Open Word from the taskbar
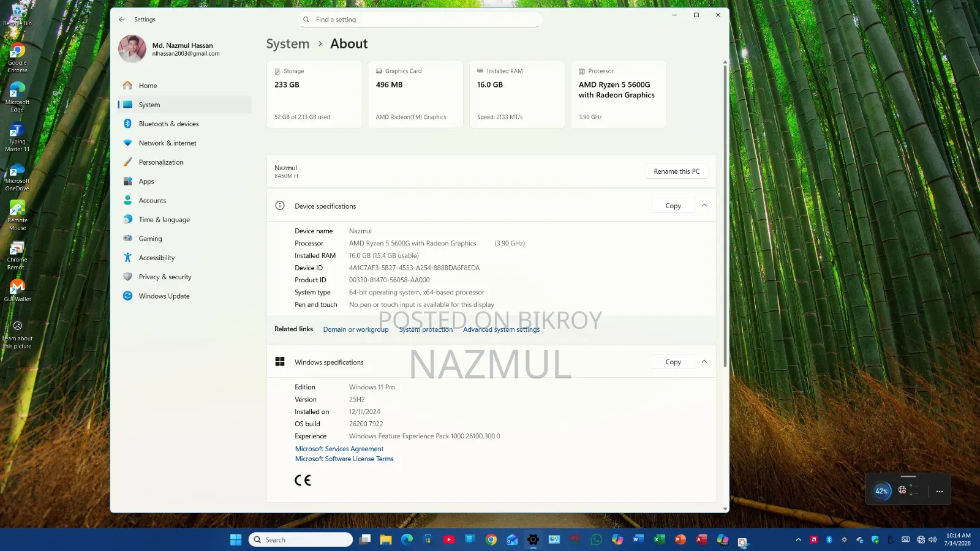The image size is (980, 551). pyautogui.click(x=638, y=539)
